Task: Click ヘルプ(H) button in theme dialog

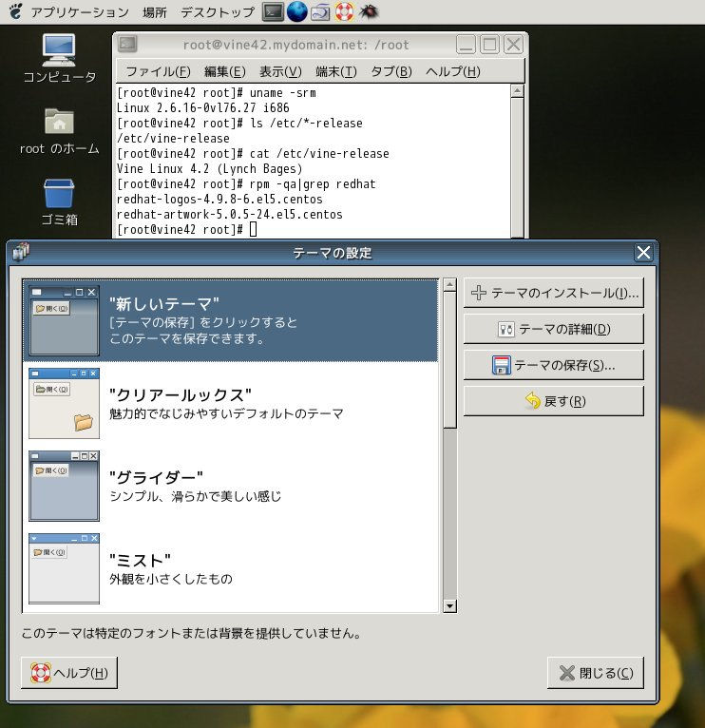Action: 69,673
